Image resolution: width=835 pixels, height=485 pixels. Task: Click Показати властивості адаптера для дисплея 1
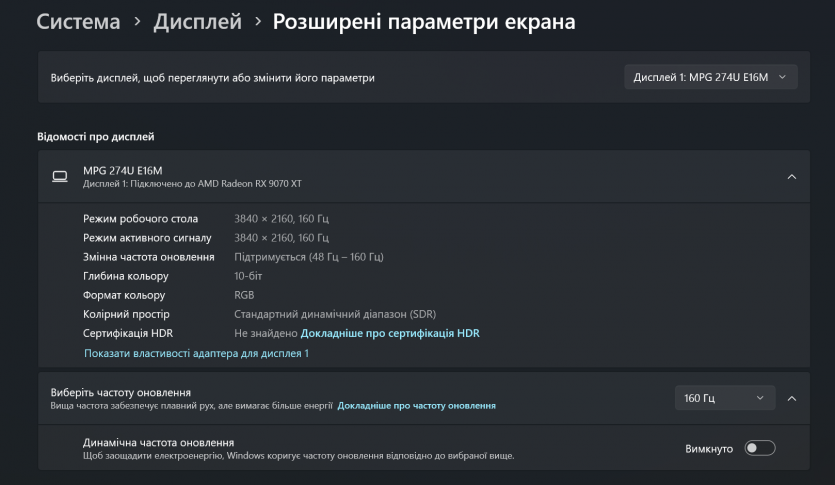[x=196, y=353]
